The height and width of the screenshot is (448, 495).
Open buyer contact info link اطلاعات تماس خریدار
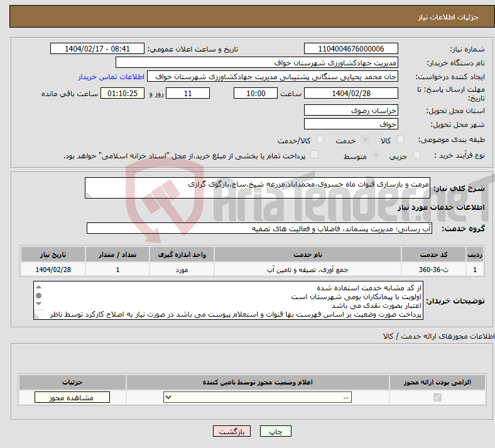pos(111,77)
